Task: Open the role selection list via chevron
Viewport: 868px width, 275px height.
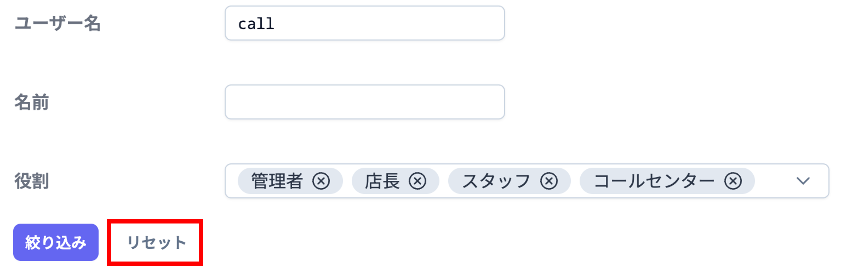Action: pyautogui.click(x=804, y=181)
